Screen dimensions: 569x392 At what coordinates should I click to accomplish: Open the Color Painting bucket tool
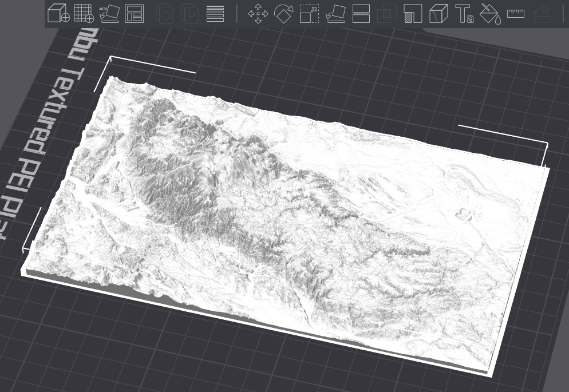tap(490, 14)
